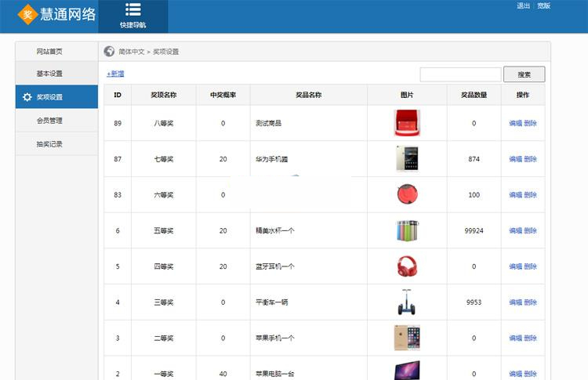Click 宽版 wide layout link
The image size is (588, 380).
pyautogui.click(x=544, y=6)
